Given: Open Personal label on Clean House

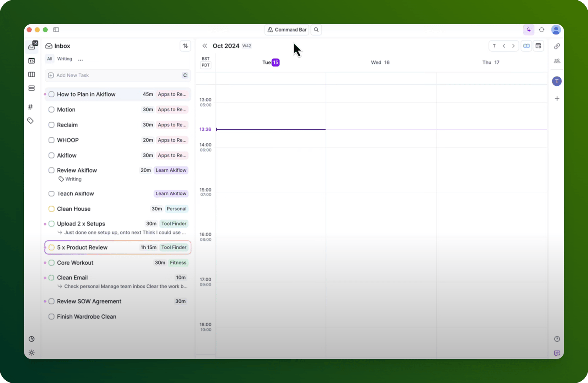Looking at the screenshot, I should pos(176,209).
